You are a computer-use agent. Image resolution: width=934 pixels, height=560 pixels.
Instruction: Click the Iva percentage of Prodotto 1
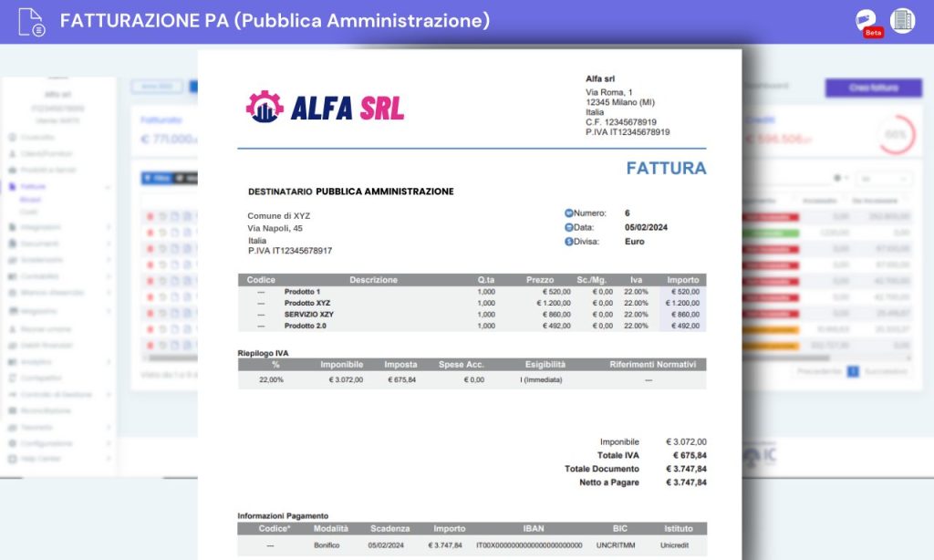tap(636, 292)
